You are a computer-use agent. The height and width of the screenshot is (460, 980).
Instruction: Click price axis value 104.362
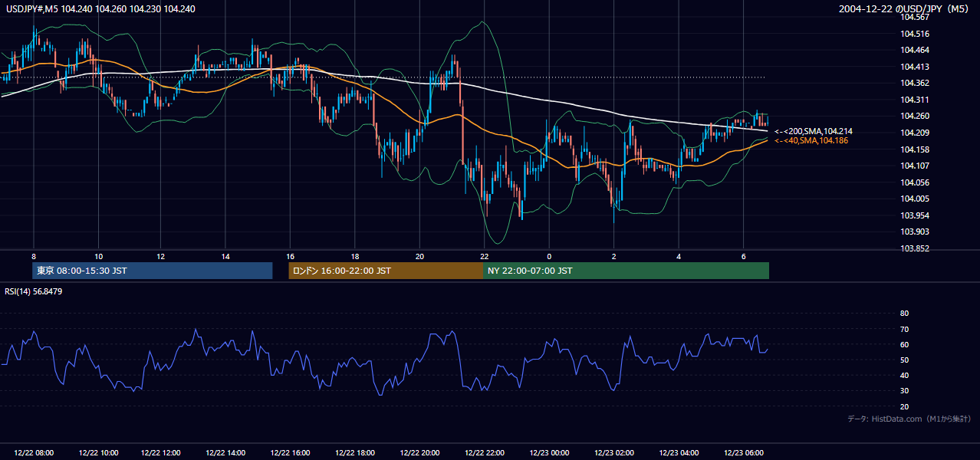click(x=916, y=84)
